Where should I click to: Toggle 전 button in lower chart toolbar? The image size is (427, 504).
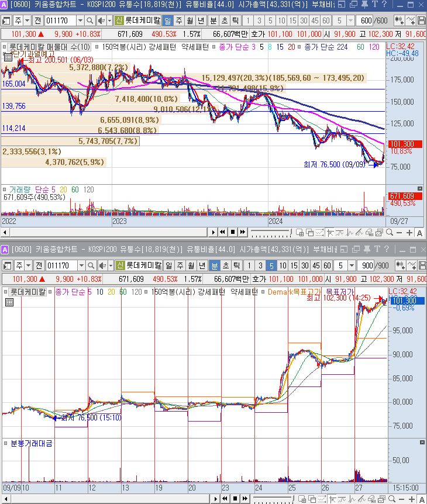pyautogui.click(x=39, y=266)
